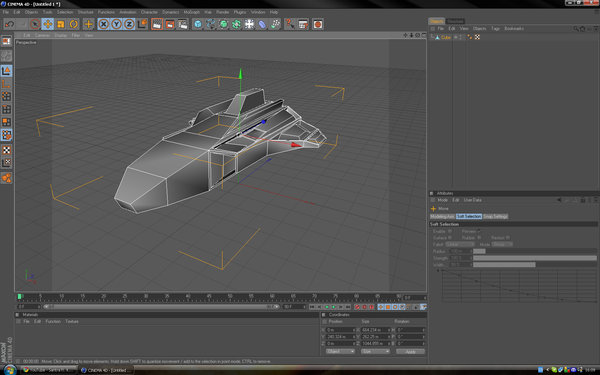Open the File menu in main menu bar
Screen dimensions: 600x375
tap(6, 12)
